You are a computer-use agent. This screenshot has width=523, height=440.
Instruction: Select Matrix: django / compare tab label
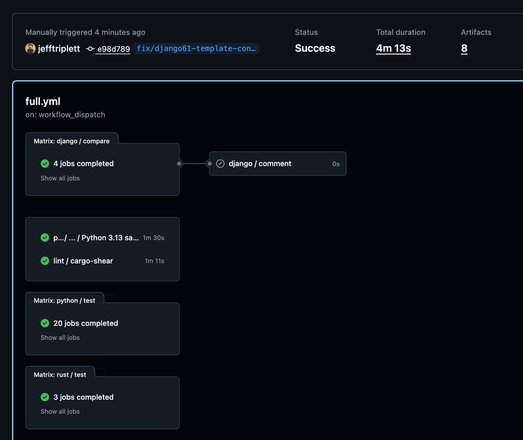(71, 141)
